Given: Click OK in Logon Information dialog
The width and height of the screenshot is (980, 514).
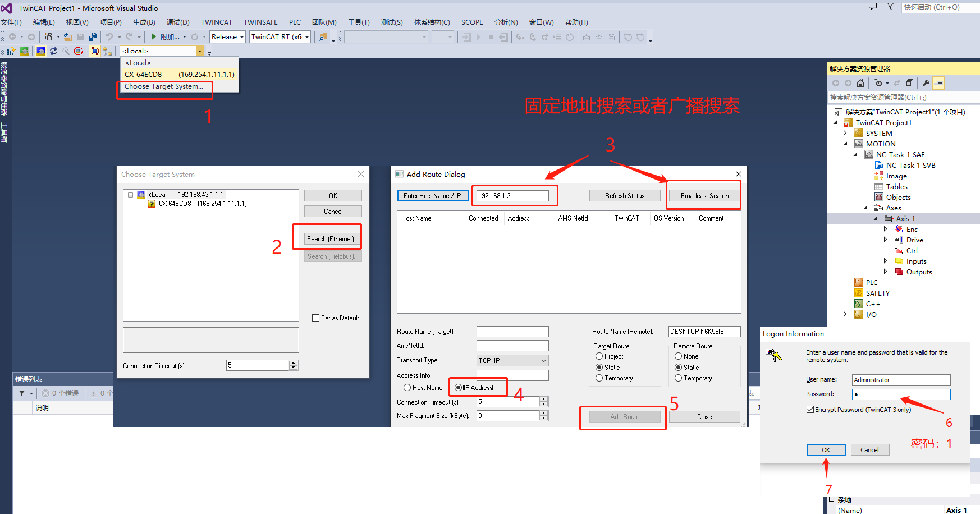Looking at the screenshot, I should click(x=826, y=450).
